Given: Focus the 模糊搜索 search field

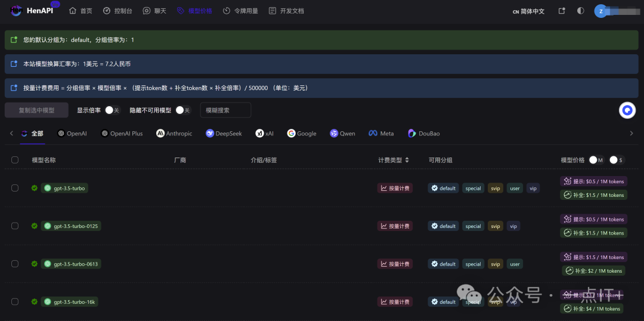Looking at the screenshot, I should pyautogui.click(x=225, y=110).
